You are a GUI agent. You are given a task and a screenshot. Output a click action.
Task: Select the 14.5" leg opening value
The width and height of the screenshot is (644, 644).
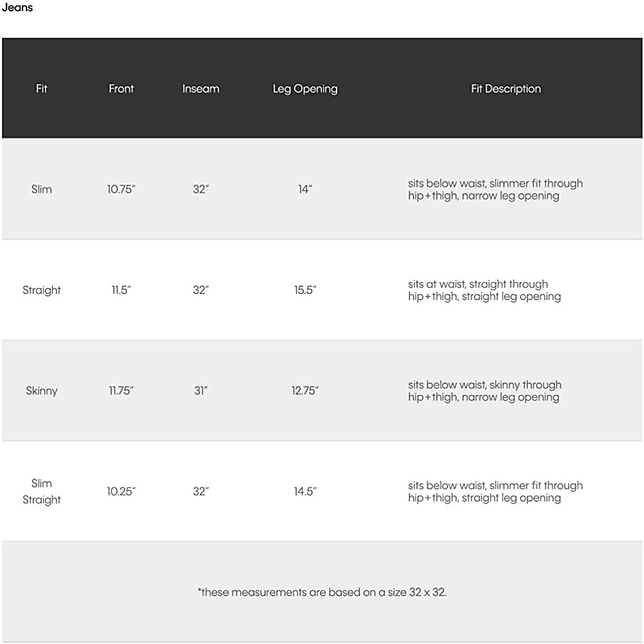(305, 492)
